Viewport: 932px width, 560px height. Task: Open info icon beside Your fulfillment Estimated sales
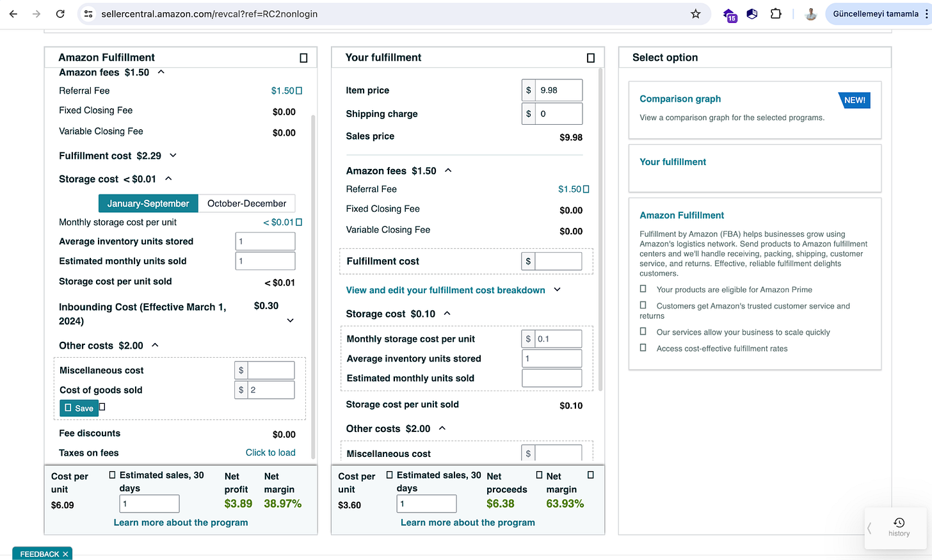389,475
